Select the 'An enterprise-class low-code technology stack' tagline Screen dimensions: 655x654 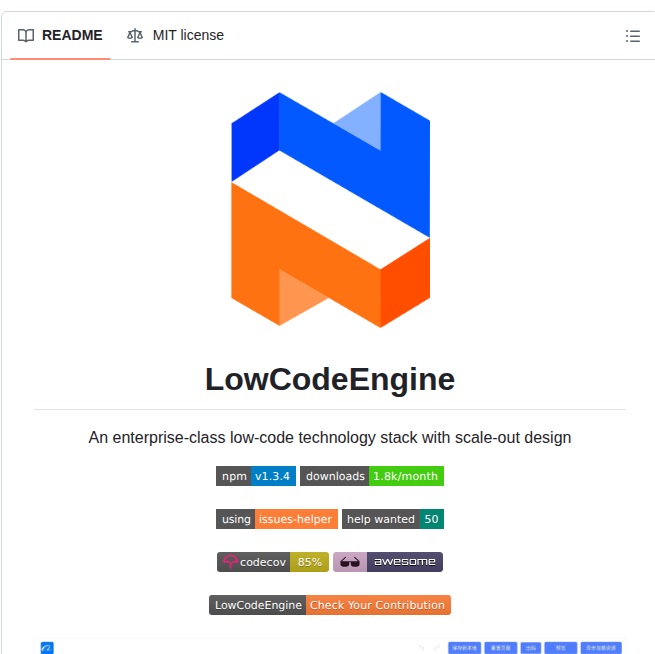pos(330,438)
